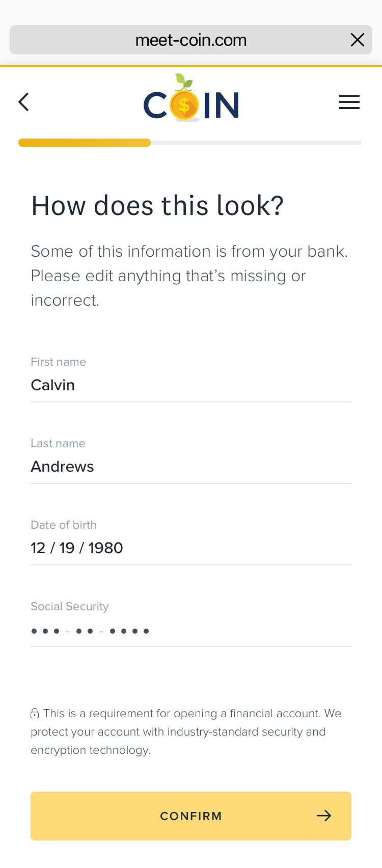This screenshot has height=868, width=382.
Task: Tap the X in the address bar
Action: (x=358, y=40)
